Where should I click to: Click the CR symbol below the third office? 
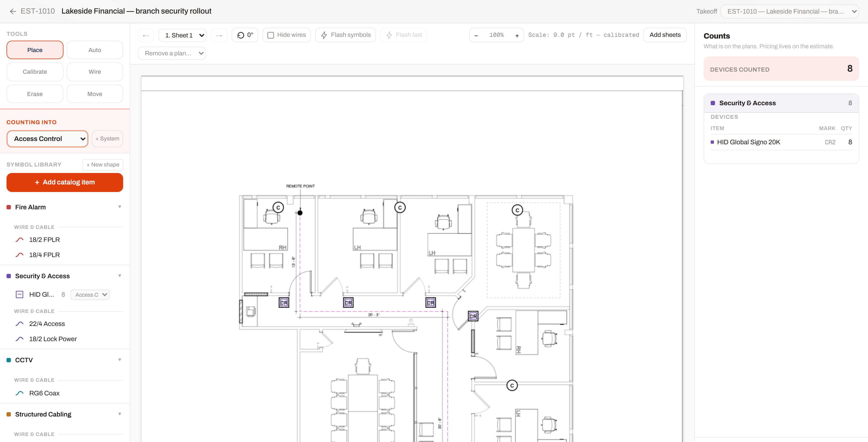[x=431, y=303]
